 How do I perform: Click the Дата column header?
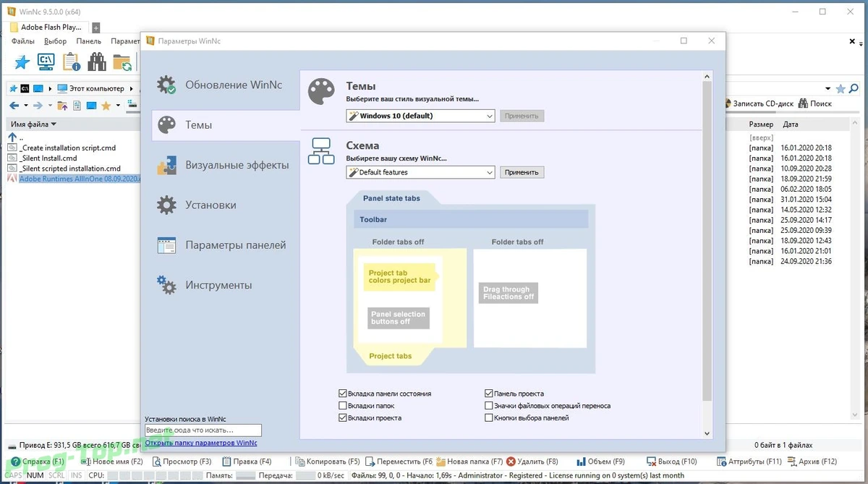[x=791, y=124]
